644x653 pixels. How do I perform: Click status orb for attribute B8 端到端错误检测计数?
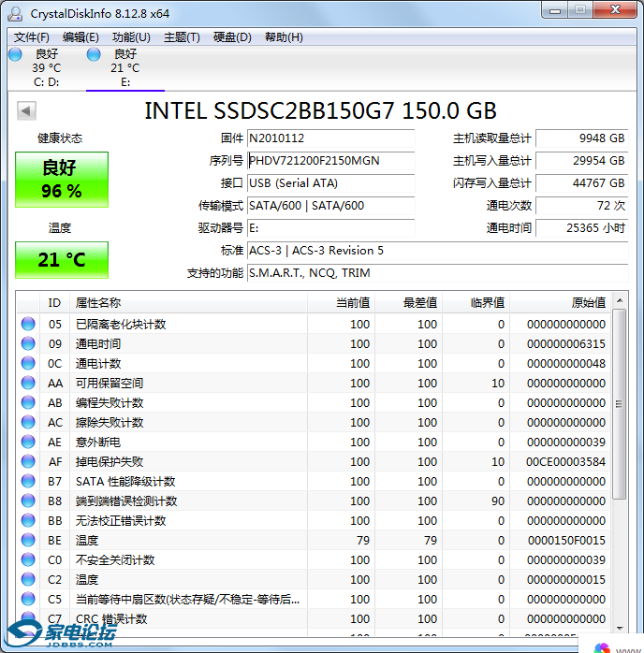click(x=28, y=501)
